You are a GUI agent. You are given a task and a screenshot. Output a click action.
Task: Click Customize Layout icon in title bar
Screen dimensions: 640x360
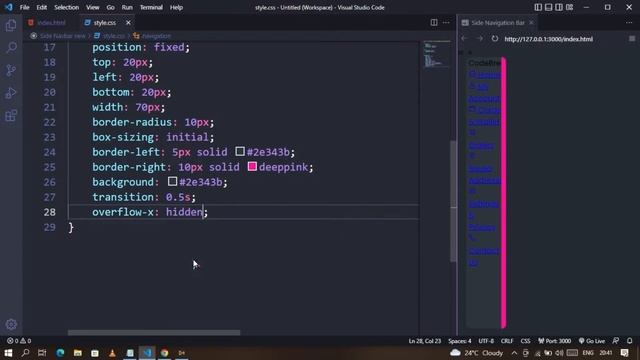click(x=569, y=7)
